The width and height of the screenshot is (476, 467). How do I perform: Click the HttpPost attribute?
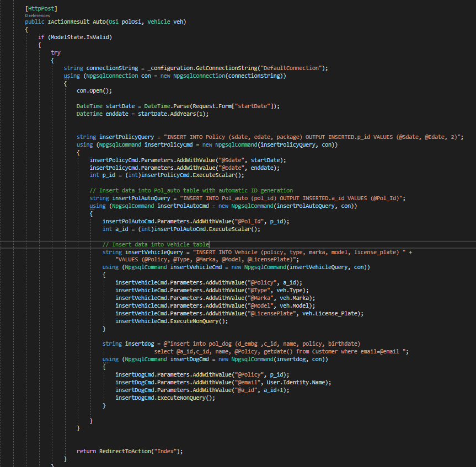point(41,9)
